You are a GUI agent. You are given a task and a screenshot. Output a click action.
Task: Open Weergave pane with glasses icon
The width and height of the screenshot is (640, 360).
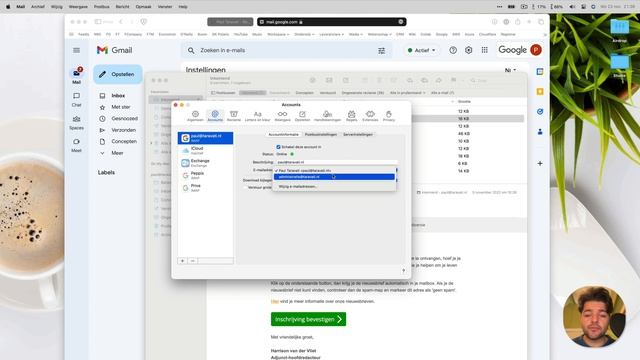click(x=282, y=116)
